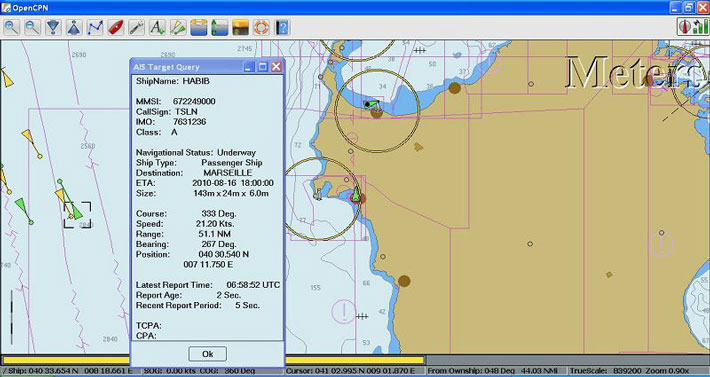Toggle the chart text display icon
Screen dimensions: 710x377
tap(157, 28)
